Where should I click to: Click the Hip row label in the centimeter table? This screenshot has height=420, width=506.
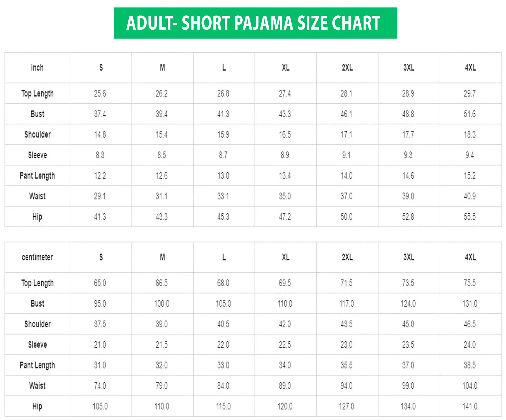37,406
